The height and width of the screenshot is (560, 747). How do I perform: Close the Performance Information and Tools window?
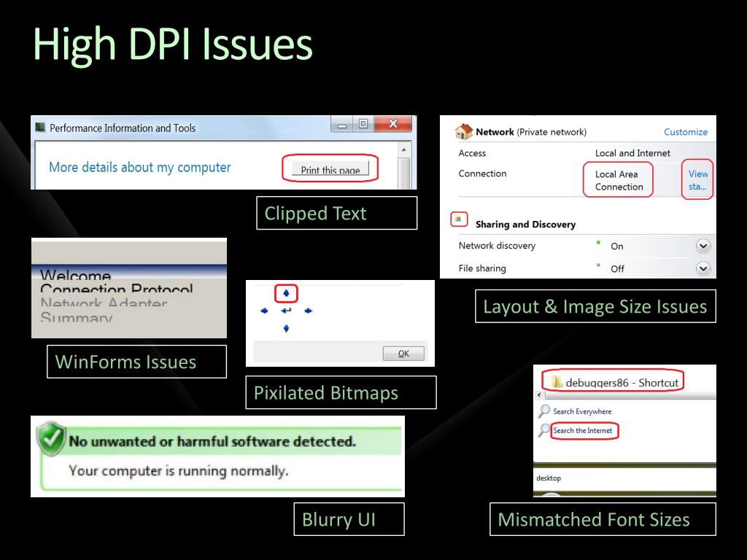click(393, 124)
